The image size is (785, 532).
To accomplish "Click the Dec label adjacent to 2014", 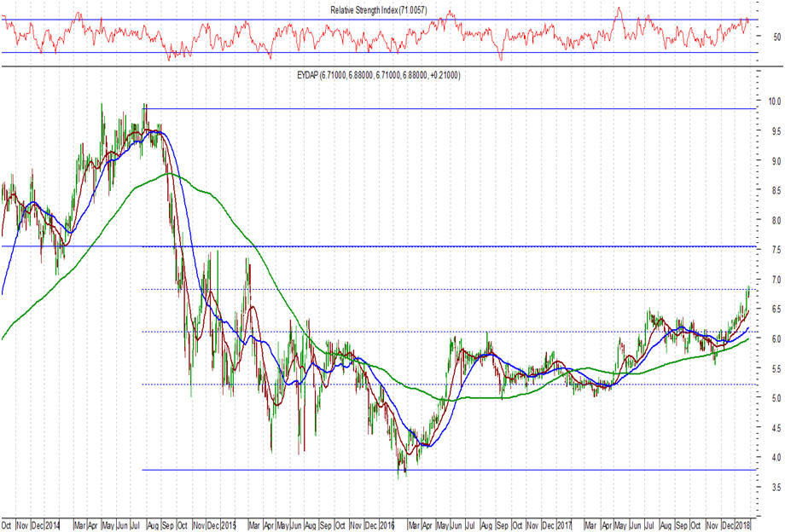I will [38, 526].
